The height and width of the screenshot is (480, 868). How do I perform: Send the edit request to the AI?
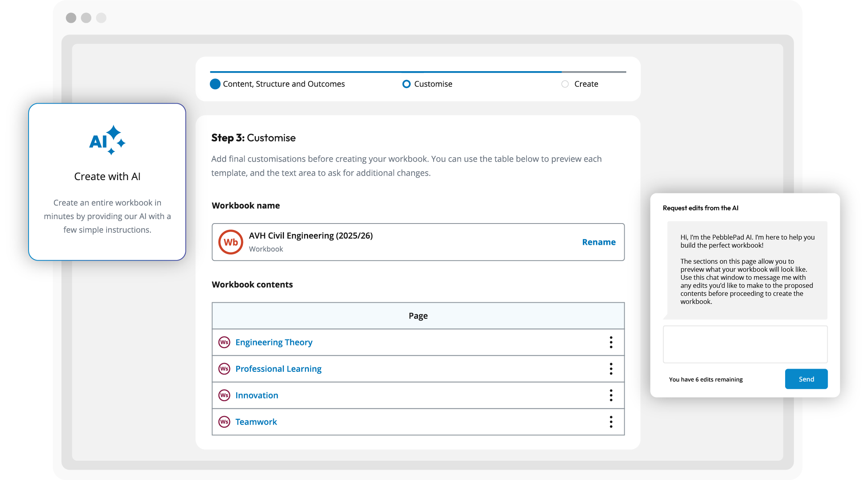tap(806, 379)
